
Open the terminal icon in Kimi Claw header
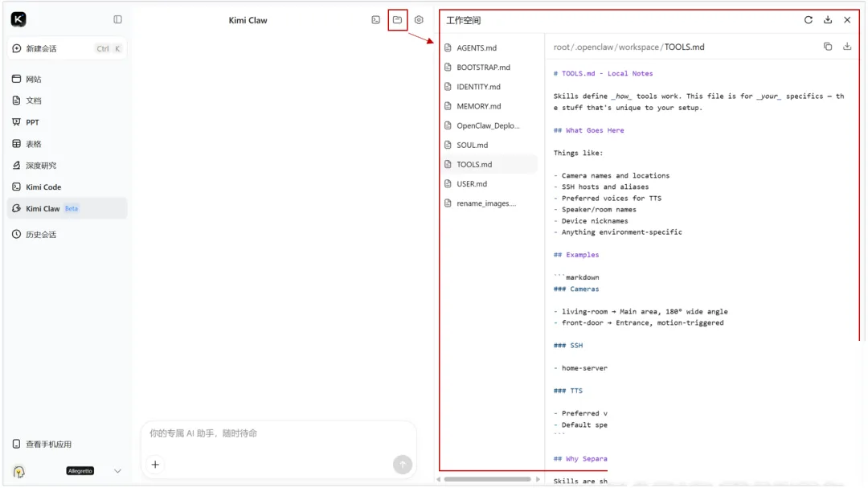(376, 20)
